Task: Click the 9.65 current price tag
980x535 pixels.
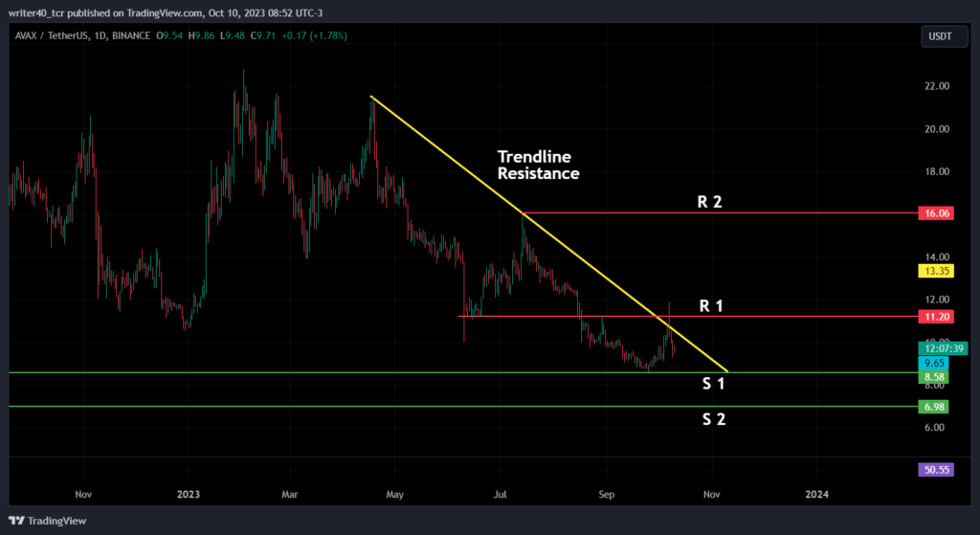Action: 933,363
